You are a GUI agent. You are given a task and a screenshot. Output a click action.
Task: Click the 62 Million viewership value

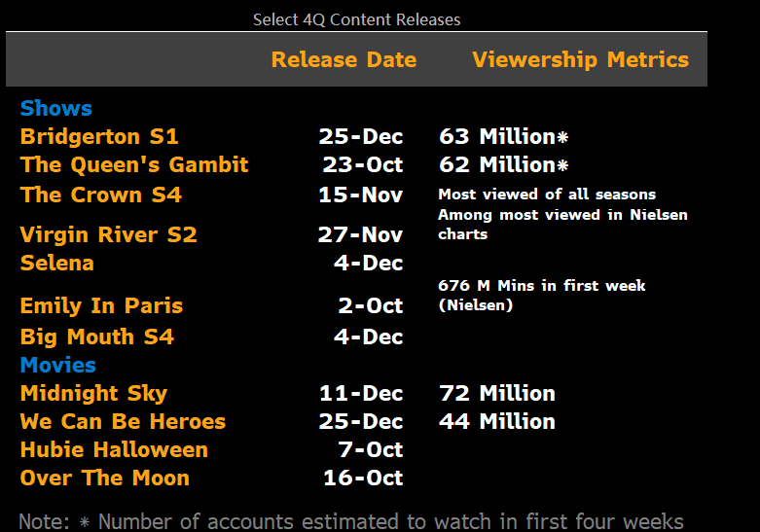(503, 164)
